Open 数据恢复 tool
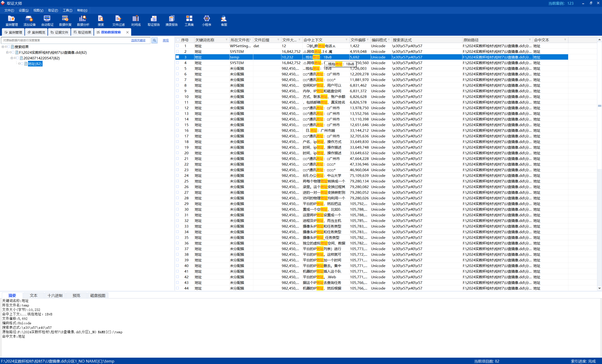The width and height of the screenshot is (602, 364). point(65,21)
